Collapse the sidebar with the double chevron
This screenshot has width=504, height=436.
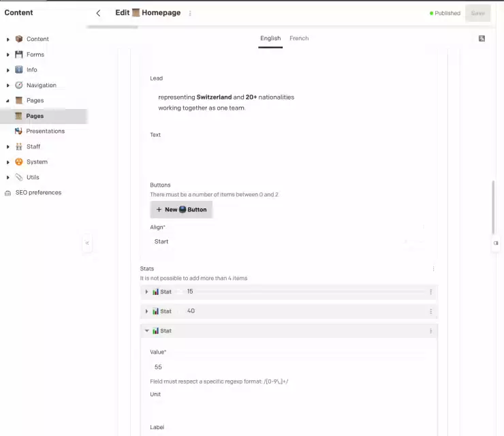pos(87,243)
